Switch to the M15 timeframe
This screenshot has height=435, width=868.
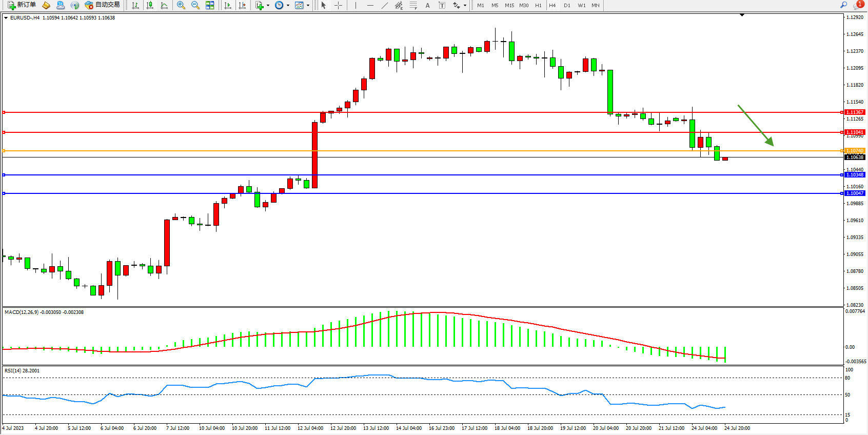[x=509, y=5]
